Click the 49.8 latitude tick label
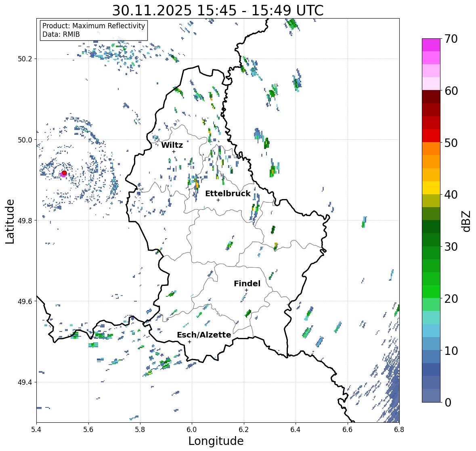This screenshot has width=476, height=451. (25, 220)
